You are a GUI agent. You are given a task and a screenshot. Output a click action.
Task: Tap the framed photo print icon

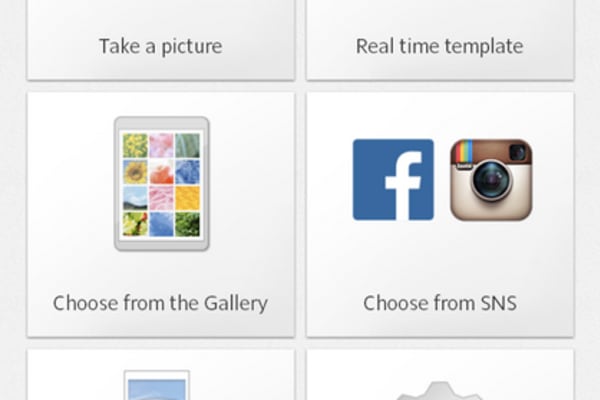[157, 385]
